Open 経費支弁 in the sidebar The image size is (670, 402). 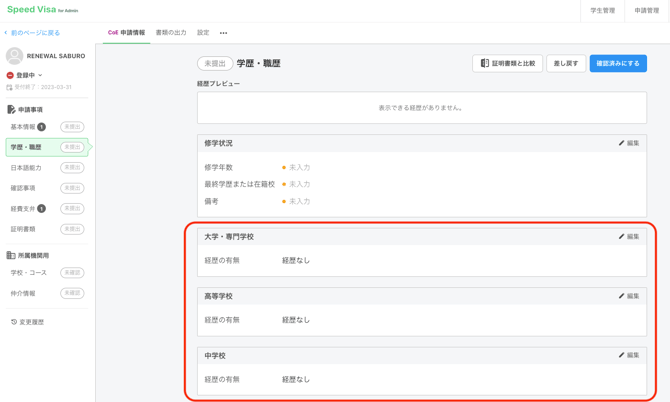click(x=23, y=208)
